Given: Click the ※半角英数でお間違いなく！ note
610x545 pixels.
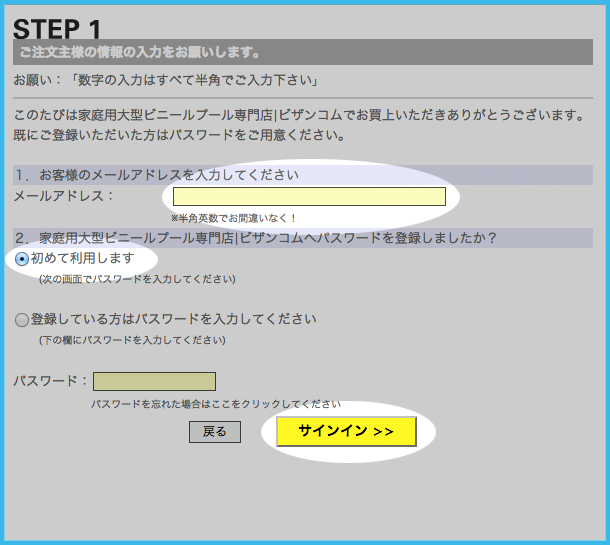Looking at the screenshot, I should (x=234, y=217).
